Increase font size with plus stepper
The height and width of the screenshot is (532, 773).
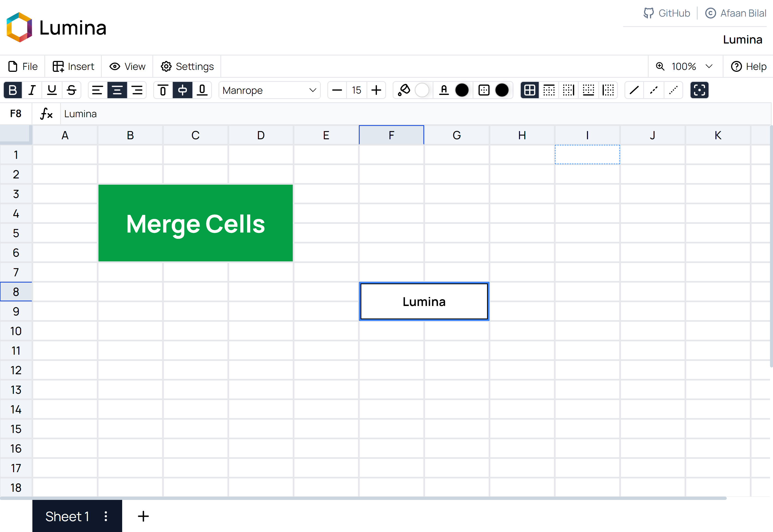point(377,90)
